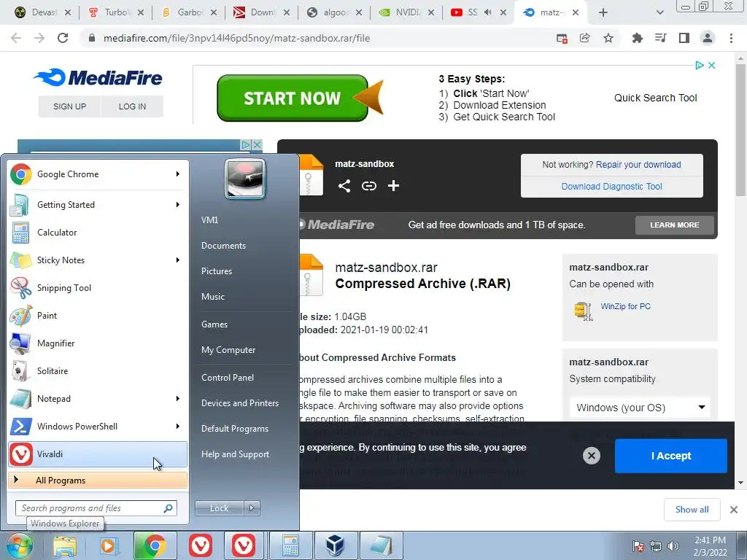Open Google Chrome from the Start menu

(98, 174)
